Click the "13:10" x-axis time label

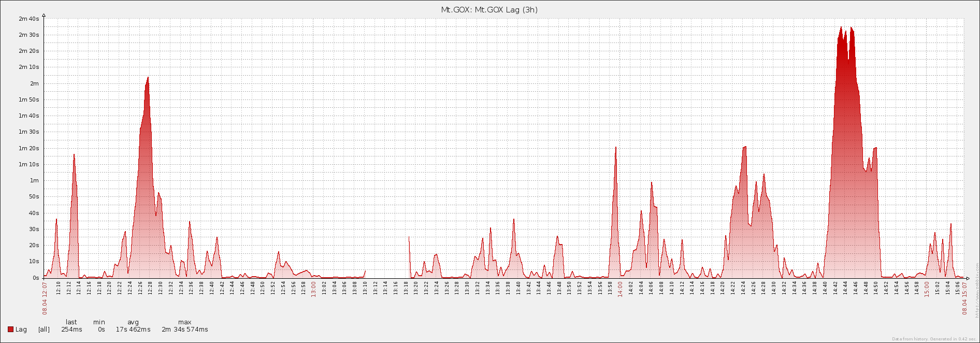coord(365,288)
